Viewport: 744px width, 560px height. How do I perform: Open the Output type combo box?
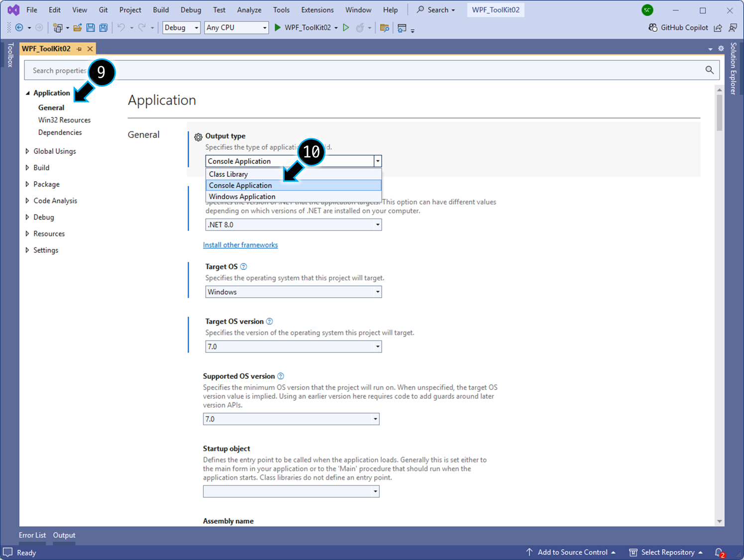(x=294, y=161)
